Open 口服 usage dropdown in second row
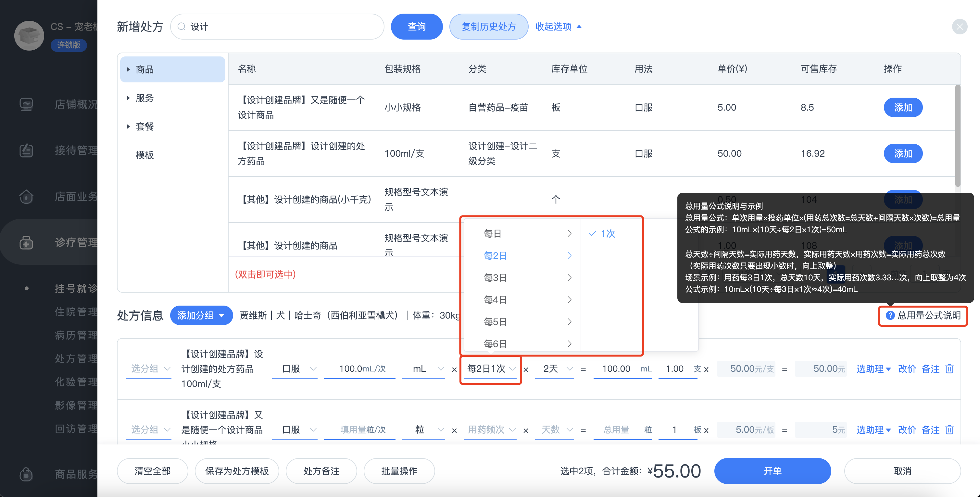Screen dimensions: 980x497 pos(295,430)
